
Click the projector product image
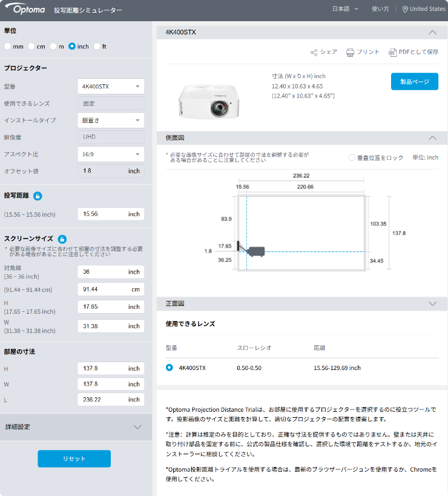pos(209,102)
